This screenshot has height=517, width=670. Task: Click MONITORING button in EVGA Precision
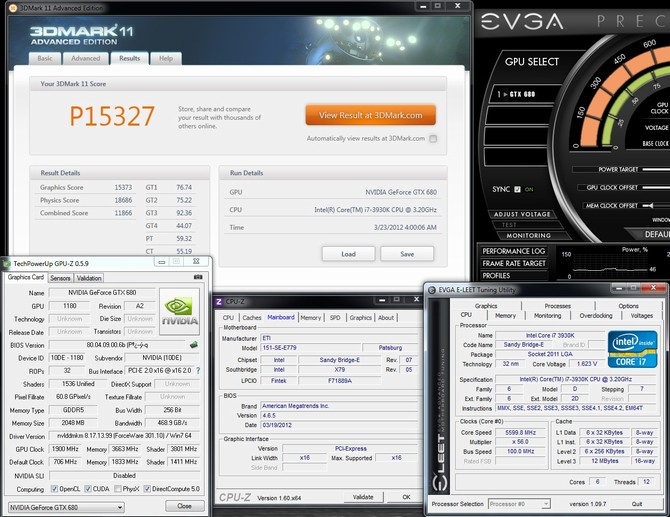(529, 235)
